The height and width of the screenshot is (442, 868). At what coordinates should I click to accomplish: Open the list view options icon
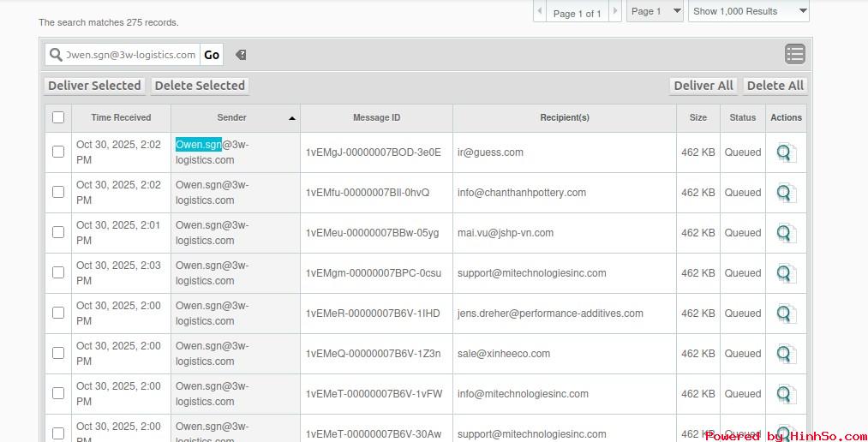click(794, 54)
